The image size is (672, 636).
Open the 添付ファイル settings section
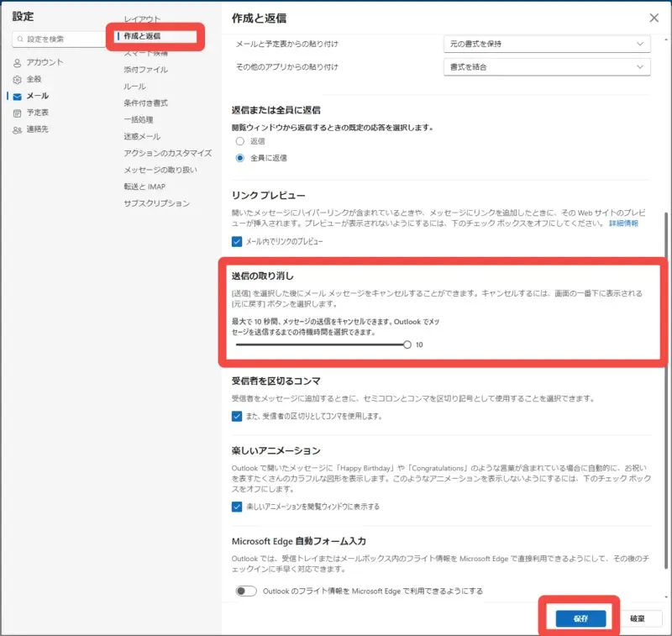tap(145, 70)
